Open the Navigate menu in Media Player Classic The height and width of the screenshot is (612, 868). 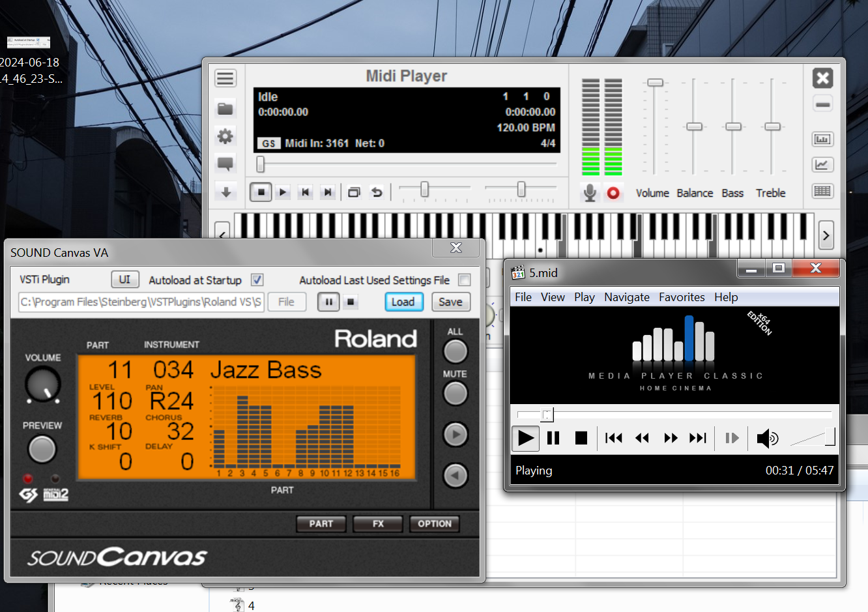(x=627, y=297)
